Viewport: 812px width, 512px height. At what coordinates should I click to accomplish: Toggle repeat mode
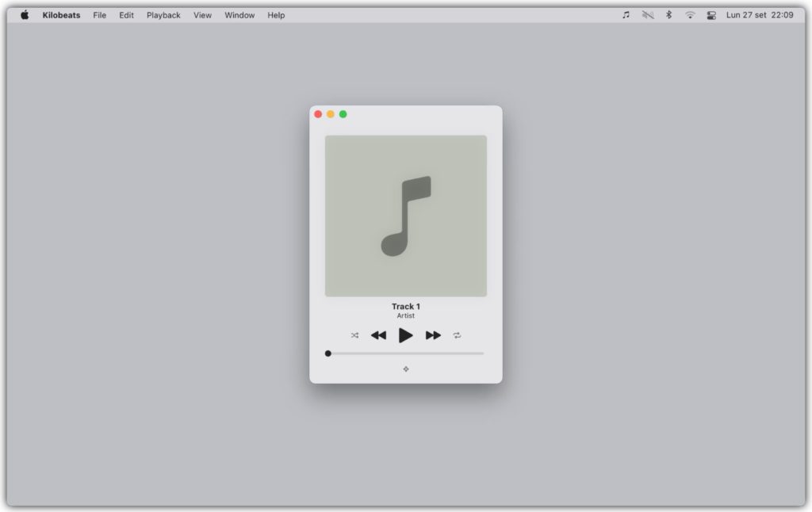point(458,335)
